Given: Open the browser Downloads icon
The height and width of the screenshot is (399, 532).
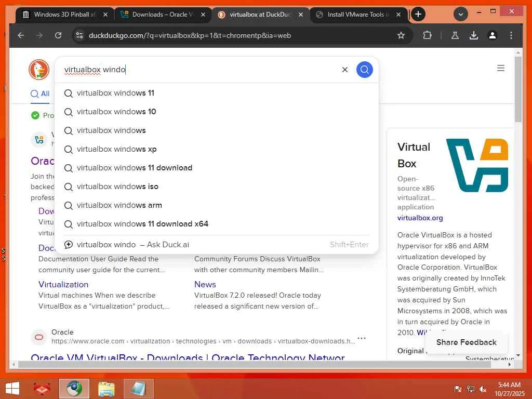Looking at the screenshot, I should pos(474,35).
